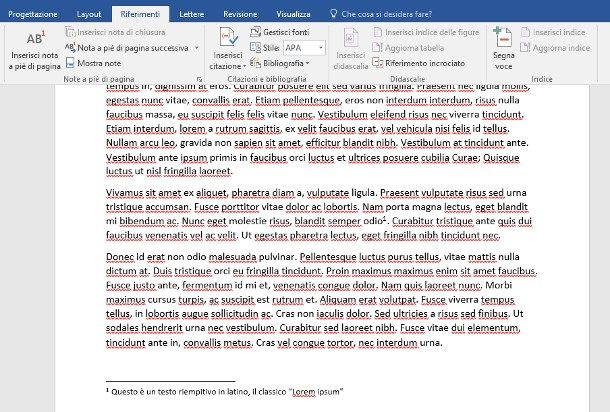Switch to the Progettazione tab
Screen dimensions: 610x412
click(33, 14)
